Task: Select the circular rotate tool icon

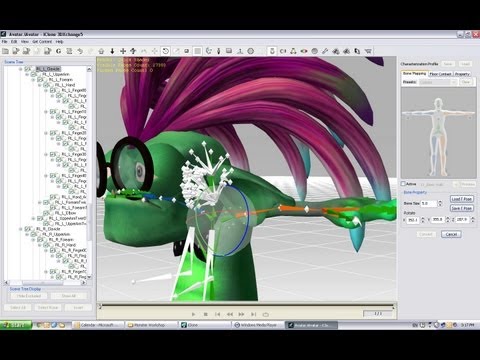Action: [166, 51]
